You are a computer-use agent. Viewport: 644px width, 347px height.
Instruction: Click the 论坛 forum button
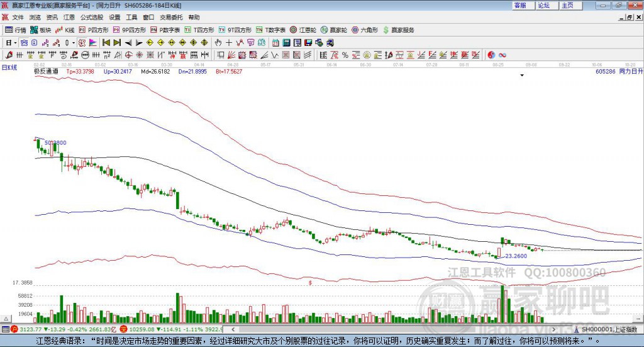click(x=547, y=5)
